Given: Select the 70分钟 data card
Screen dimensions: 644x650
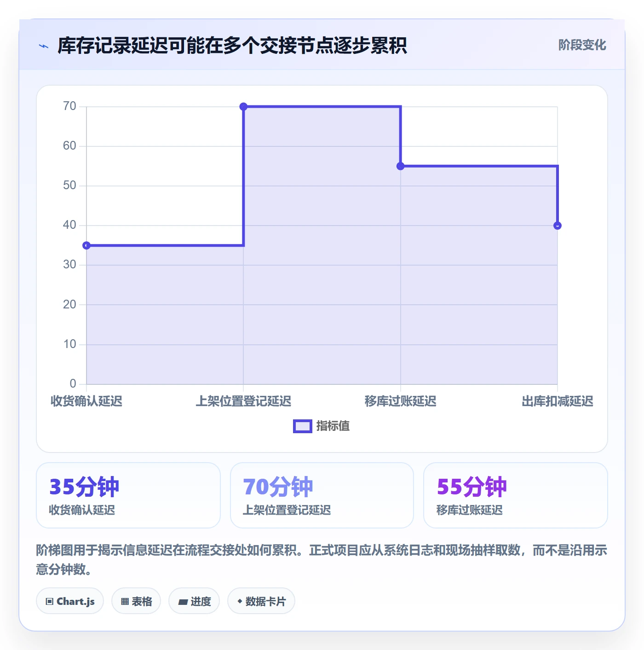Looking at the screenshot, I should [322, 495].
